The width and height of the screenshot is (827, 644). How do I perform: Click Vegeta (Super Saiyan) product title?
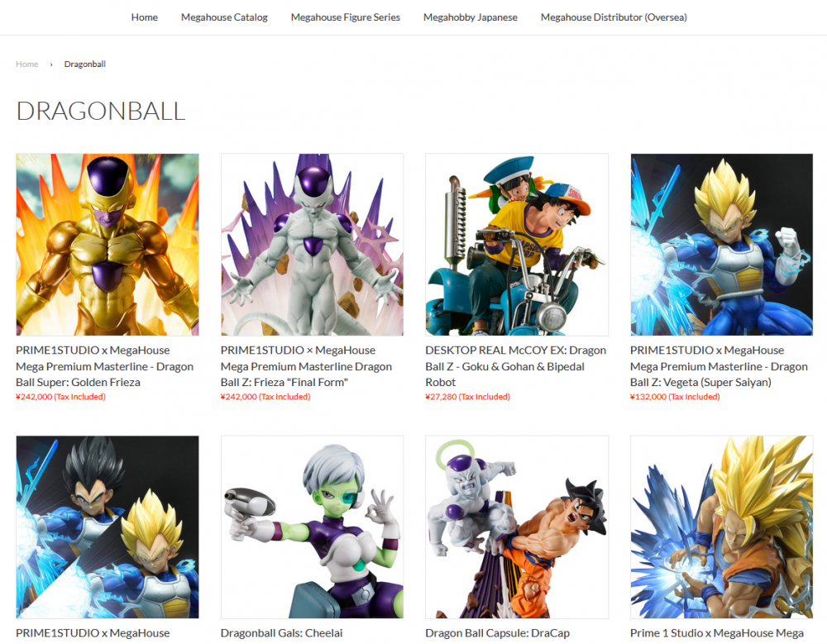pyautogui.click(x=719, y=366)
